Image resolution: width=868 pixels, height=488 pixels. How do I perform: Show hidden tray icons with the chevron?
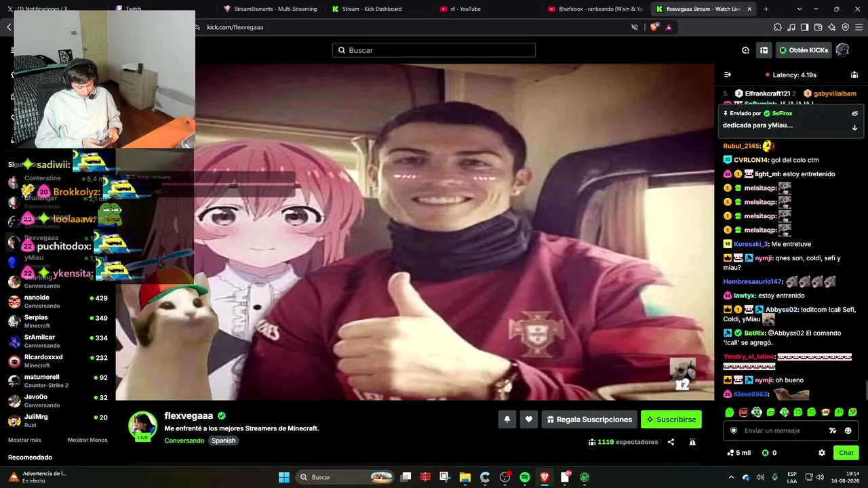click(x=731, y=477)
